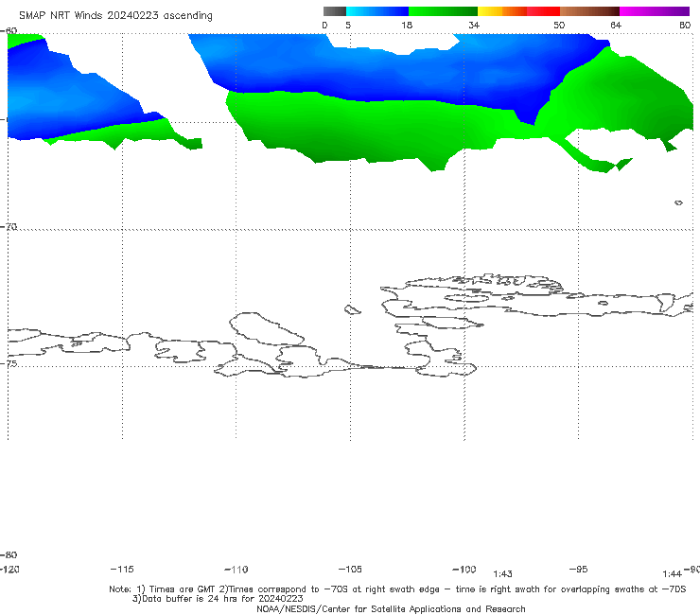Click the title 'SMAP NRT Winds 20240223 ascending'

(x=115, y=16)
